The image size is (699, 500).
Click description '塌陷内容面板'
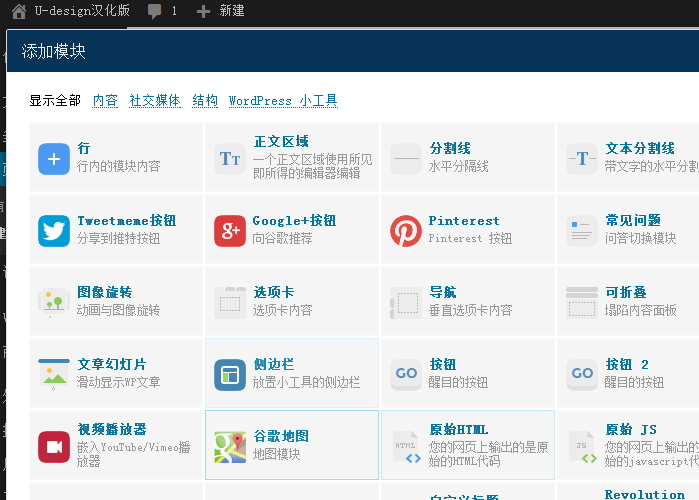pos(641,310)
